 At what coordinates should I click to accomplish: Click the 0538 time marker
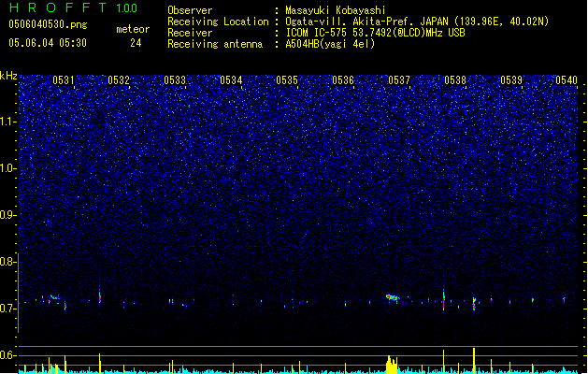[455, 80]
